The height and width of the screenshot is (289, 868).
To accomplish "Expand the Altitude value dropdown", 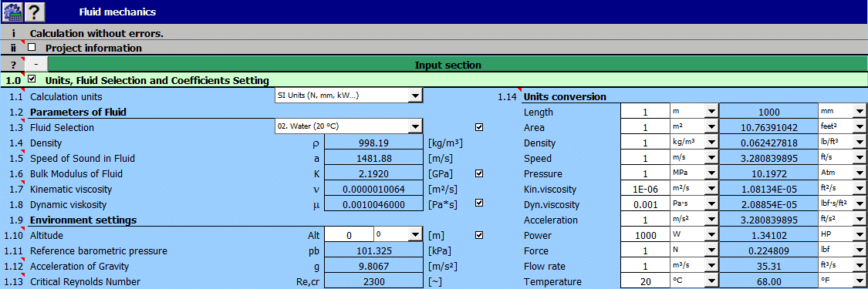I will pyautogui.click(x=414, y=235).
